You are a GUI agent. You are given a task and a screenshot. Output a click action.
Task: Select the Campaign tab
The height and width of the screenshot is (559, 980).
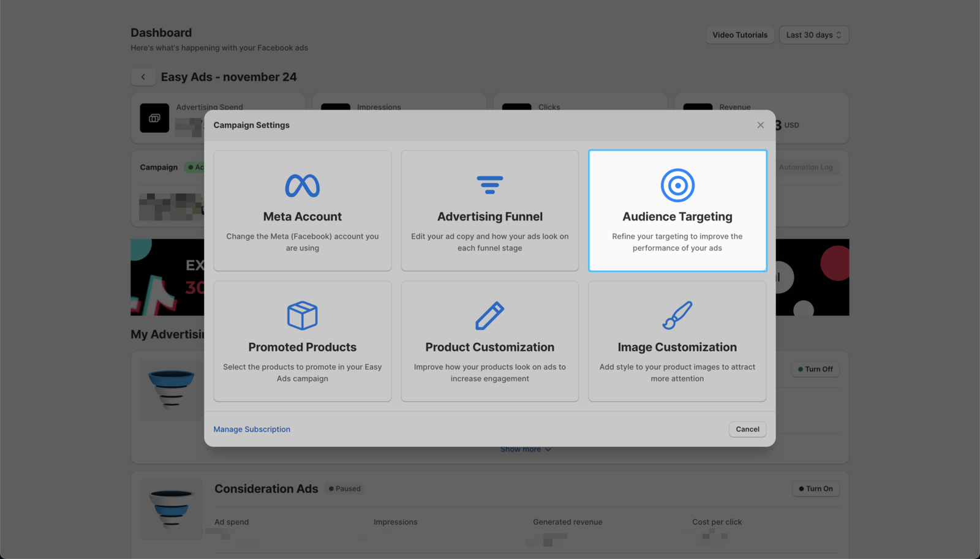coord(159,167)
